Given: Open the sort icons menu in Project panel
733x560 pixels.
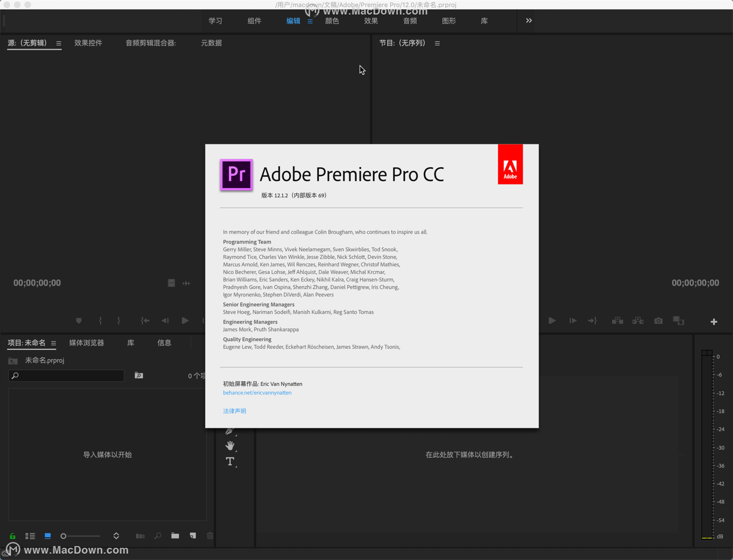Looking at the screenshot, I should pyautogui.click(x=116, y=536).
